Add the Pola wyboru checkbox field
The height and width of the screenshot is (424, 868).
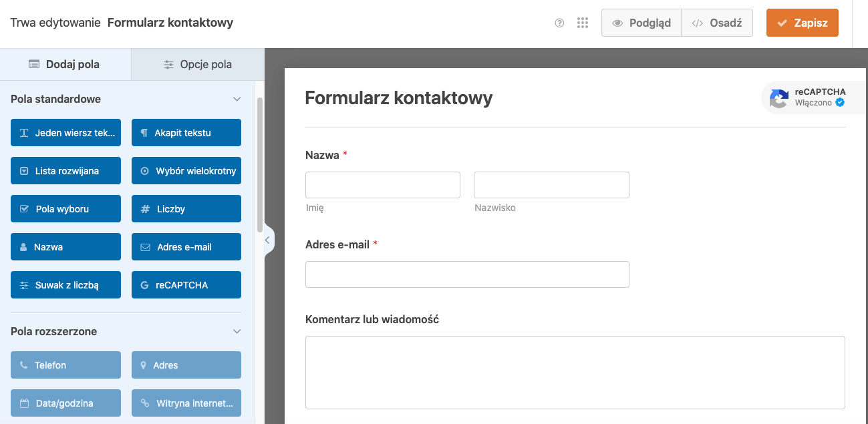65,209
